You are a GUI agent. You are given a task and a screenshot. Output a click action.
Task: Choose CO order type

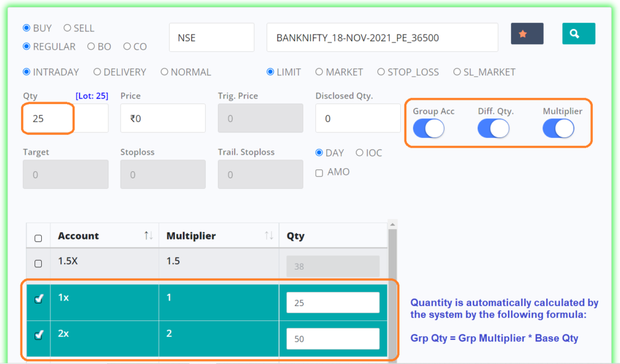[127, 46]
